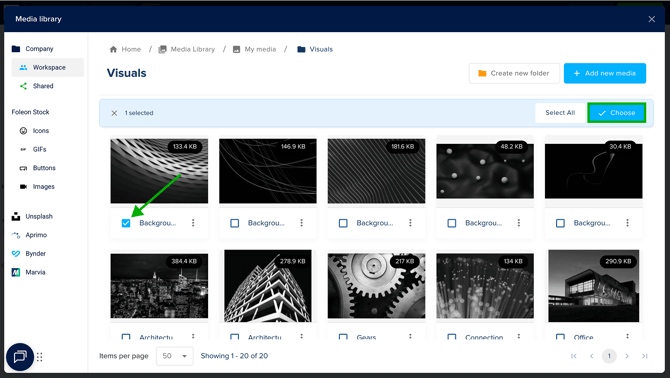Check the 181.6 KB Background image checkbox
The width and height of the screenshot is (670, 378).
(343, 223)
